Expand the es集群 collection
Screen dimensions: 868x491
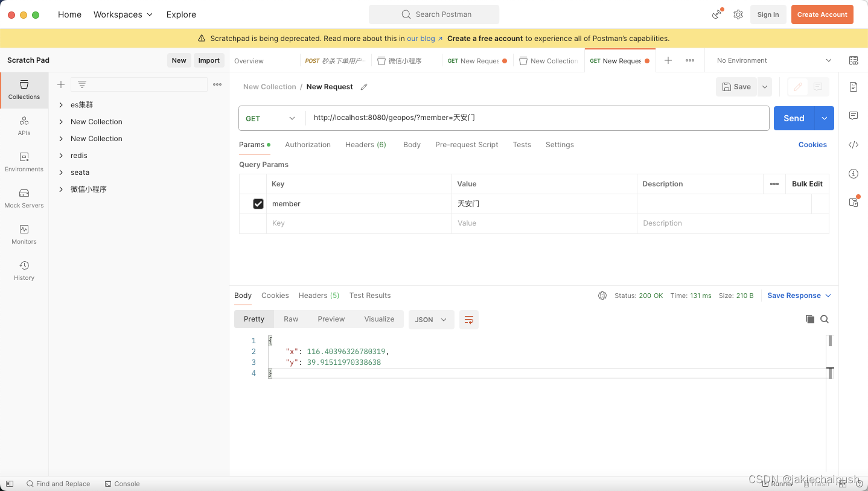pos(61,105)
